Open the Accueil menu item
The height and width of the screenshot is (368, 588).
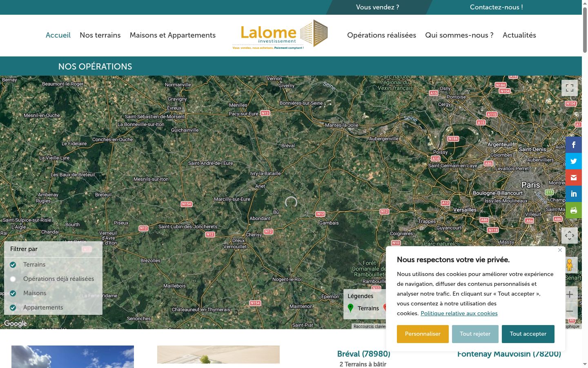[58, 35]
